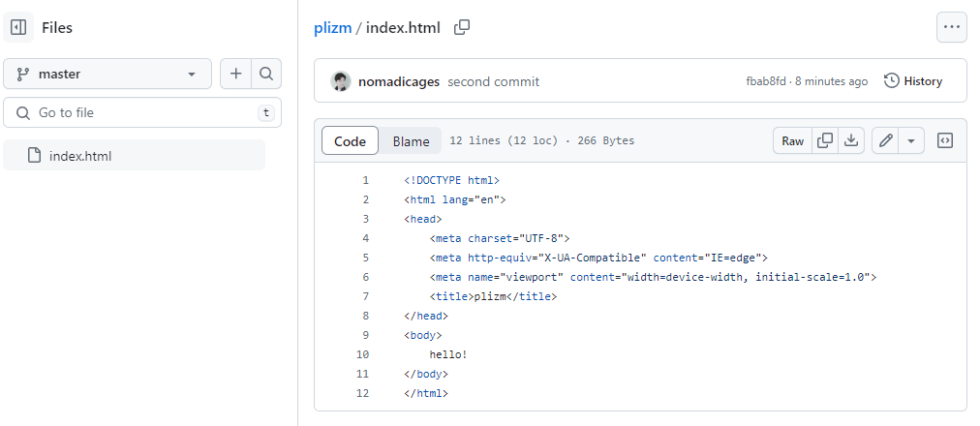Open the Raw file view

coord(792,140)
